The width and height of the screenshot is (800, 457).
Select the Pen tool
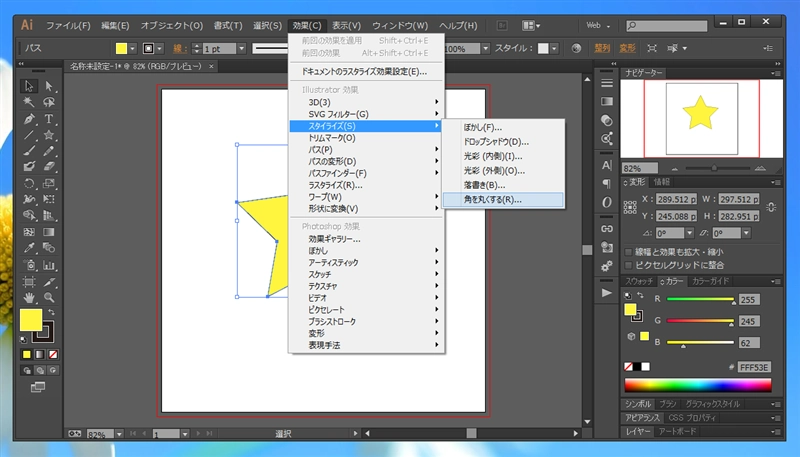[x=29, y=119]
